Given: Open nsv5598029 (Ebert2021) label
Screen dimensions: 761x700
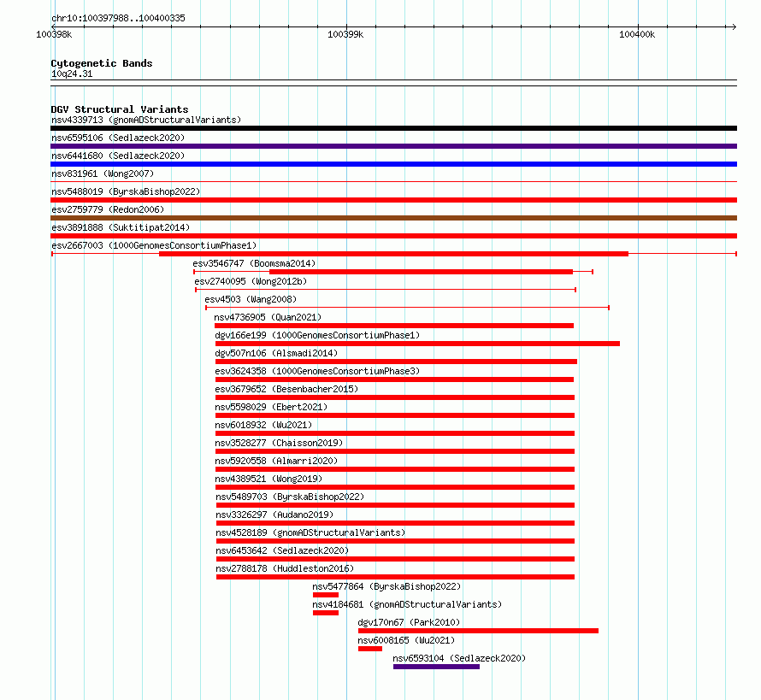Looking at the screenshot, I should [271, 407].
